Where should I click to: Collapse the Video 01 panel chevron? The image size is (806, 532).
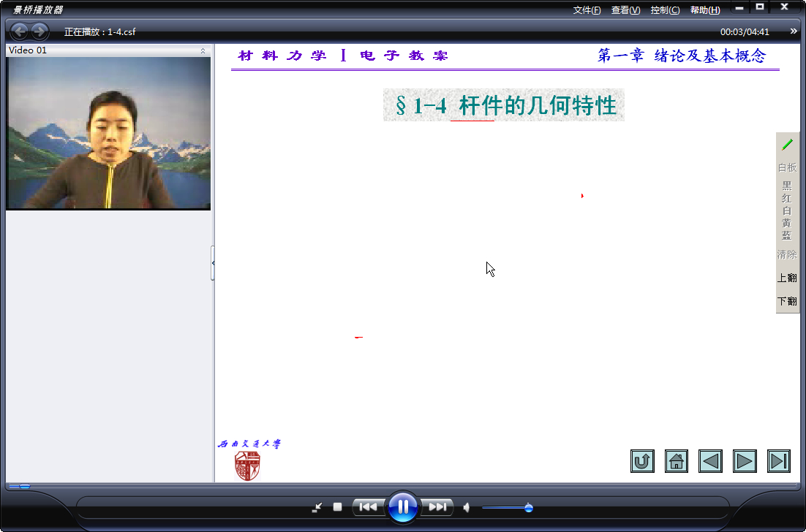(203, 50)
